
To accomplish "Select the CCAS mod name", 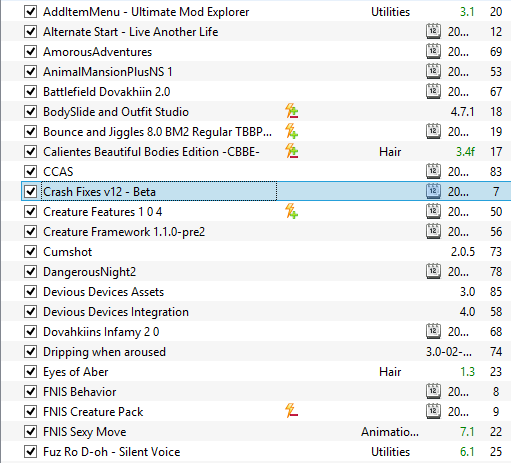I will click(x=58, y=172).
